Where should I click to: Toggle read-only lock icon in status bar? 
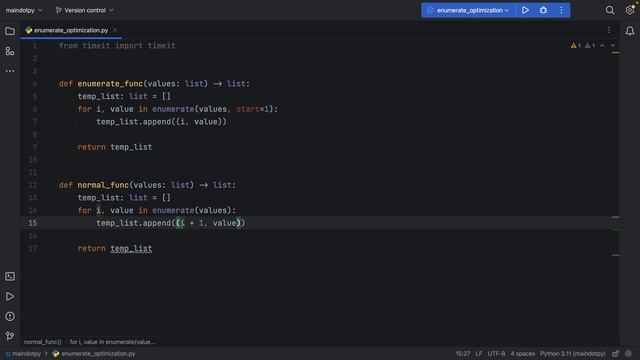click(616, 353)
